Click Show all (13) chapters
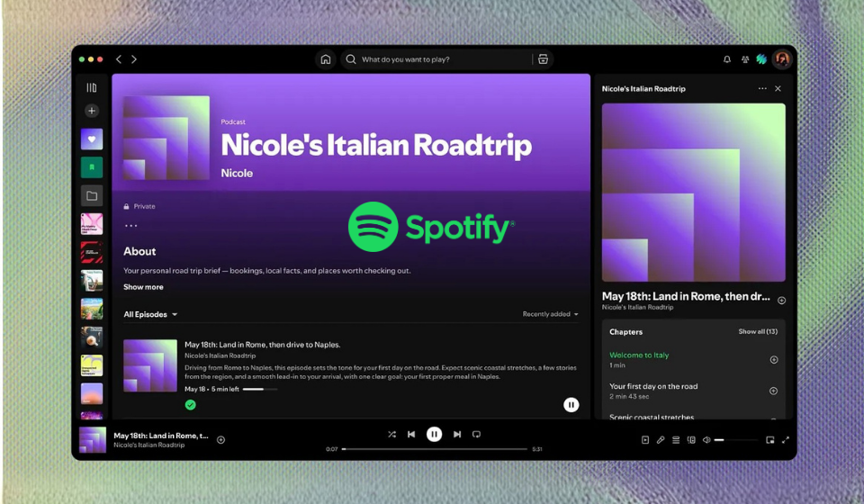The width and height of the screenshot is (864, 504). click(x=758, y=331)
